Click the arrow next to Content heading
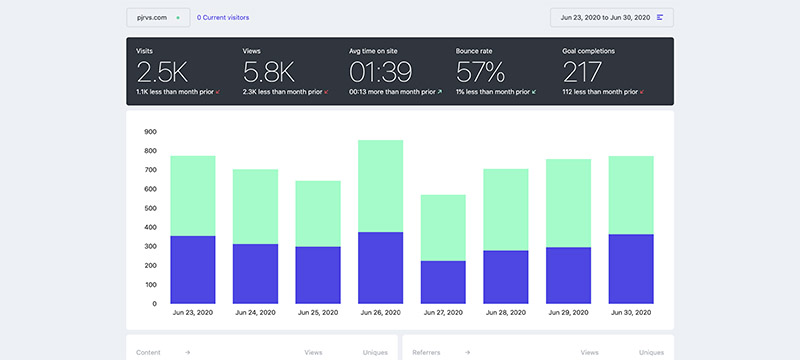800x360 pixels. coord(187,352)
